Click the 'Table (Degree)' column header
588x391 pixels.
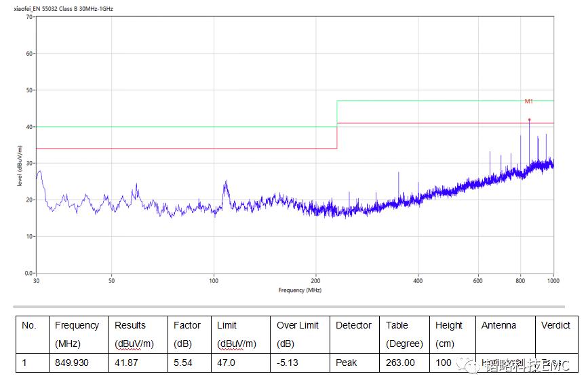coord(404,335)
